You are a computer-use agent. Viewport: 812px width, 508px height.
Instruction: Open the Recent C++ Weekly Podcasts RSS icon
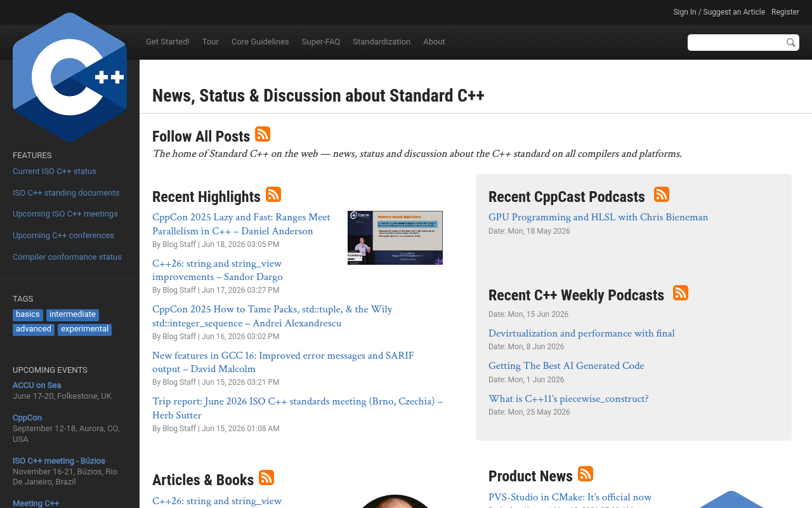click(681, 293)
